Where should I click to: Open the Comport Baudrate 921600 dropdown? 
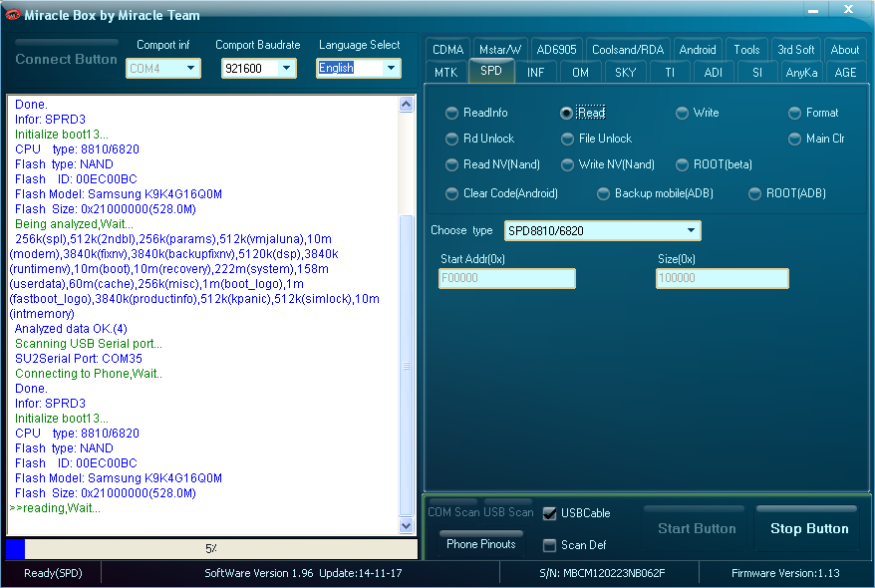(x=286, y=69)
